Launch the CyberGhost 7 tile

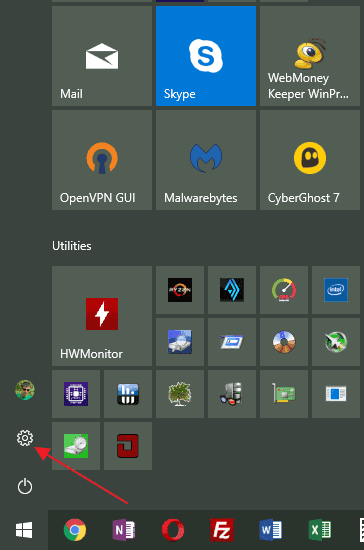click(310, 160)
